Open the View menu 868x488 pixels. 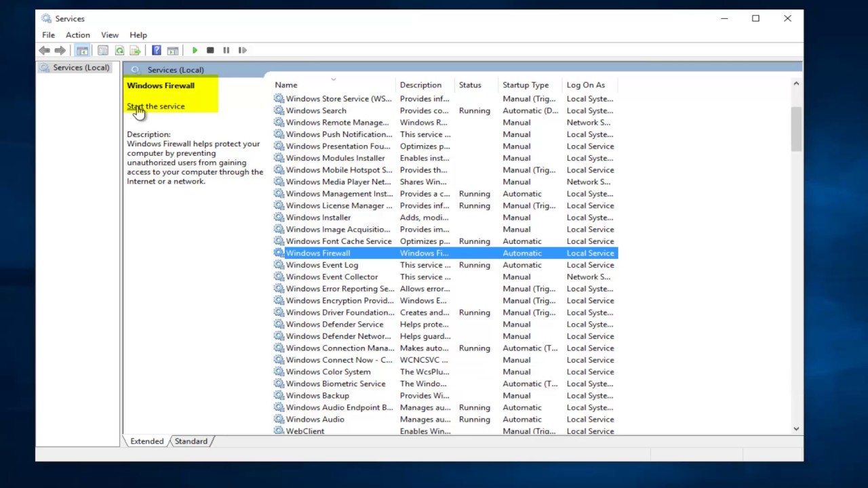click(109, 35)
